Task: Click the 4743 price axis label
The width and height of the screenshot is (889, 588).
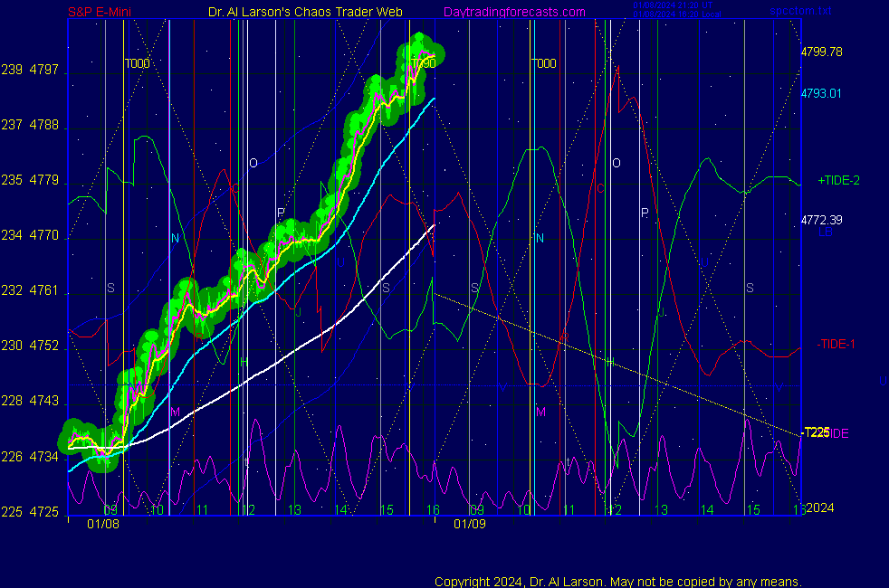Action: tap(43, 401)
